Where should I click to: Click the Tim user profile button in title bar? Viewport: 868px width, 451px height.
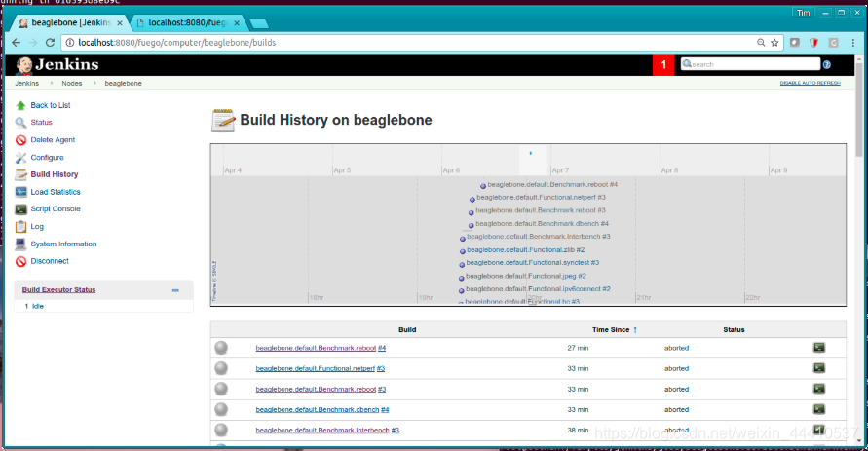tap(804, 13)
